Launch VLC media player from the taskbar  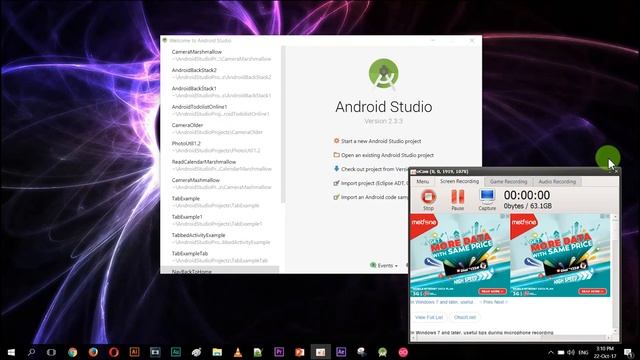point(238,352)
